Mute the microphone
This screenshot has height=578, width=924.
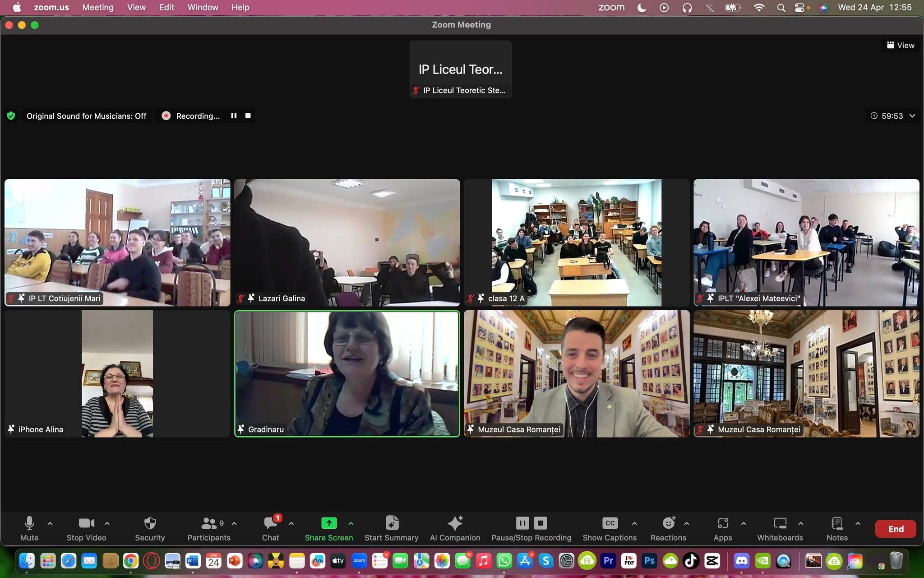29,523
